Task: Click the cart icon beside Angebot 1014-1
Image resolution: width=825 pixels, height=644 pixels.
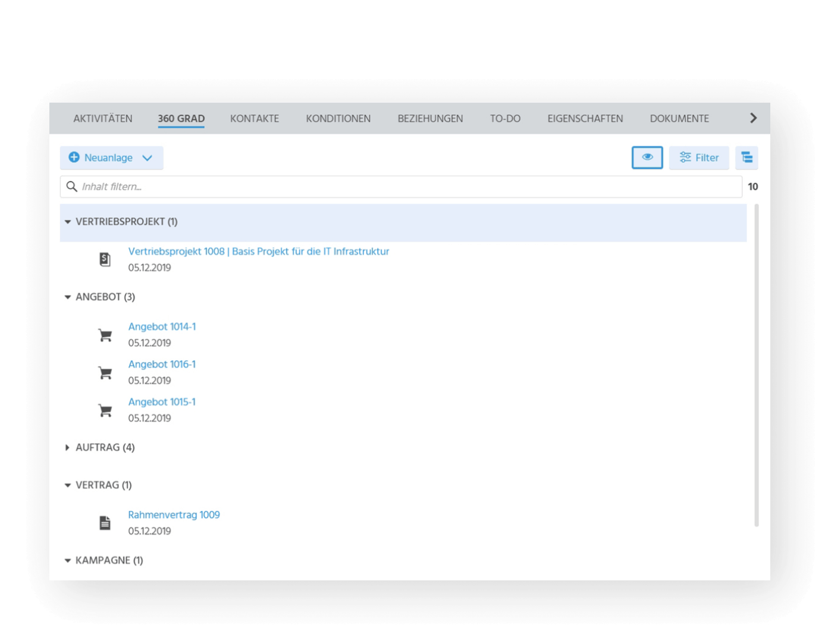Action: pos(105,335)
